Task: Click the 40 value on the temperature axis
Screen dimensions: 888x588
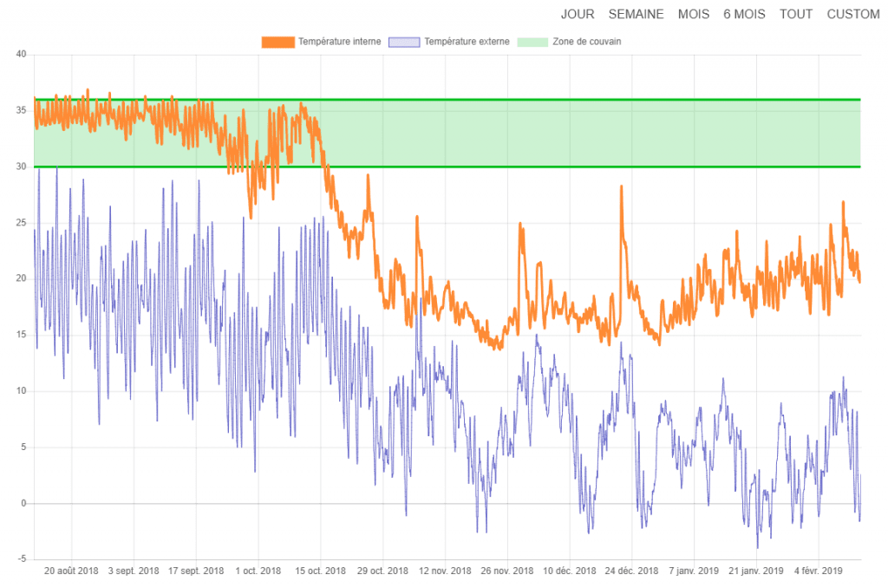Action: [21, 55]
